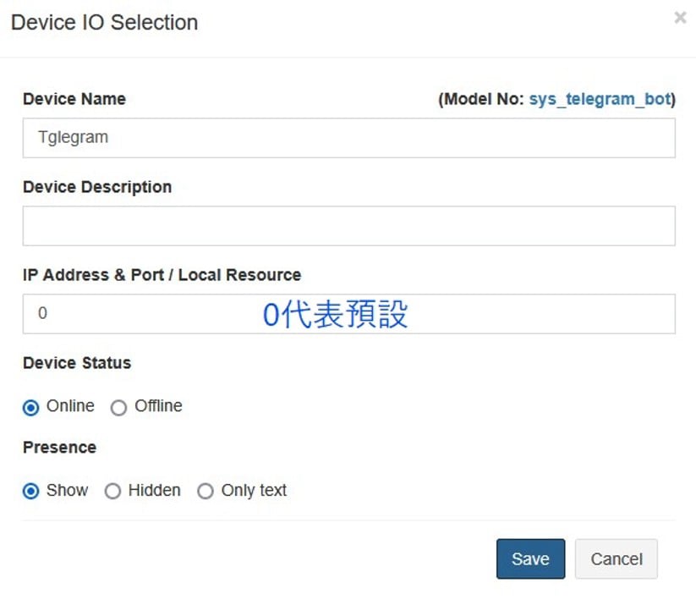696x616 pixels.
Task: Click the Device Name input field
Action: [x=348, y=138]
